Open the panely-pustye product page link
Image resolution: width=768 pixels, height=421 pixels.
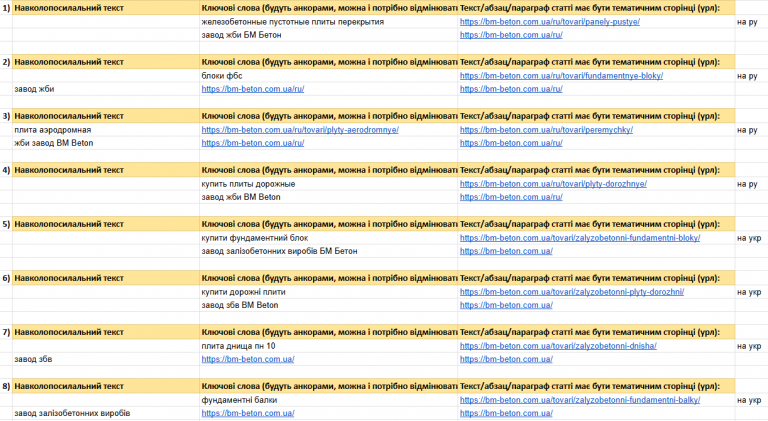point(550,22)
